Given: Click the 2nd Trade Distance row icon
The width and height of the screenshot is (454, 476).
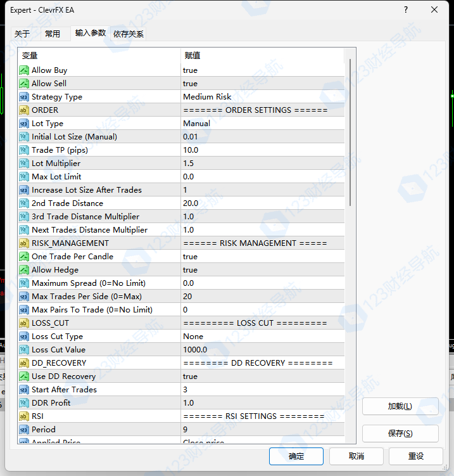Looking at the screenshot, I should click(24, 203).
